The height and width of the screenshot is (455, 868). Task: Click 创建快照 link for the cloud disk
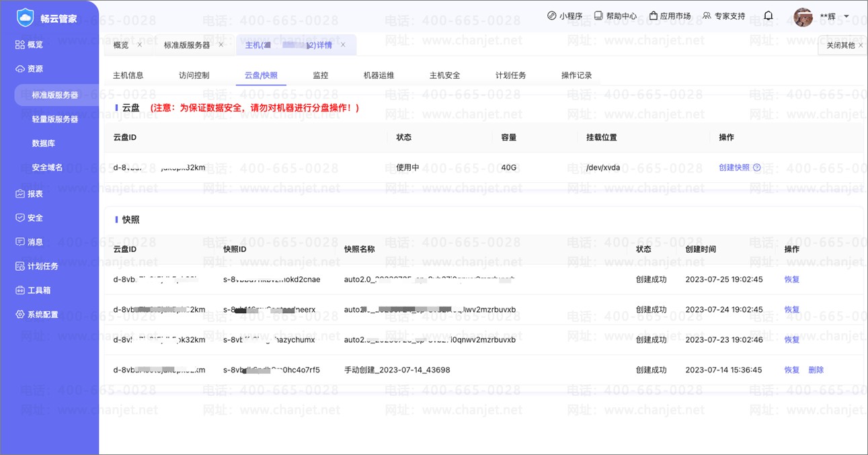734,167
